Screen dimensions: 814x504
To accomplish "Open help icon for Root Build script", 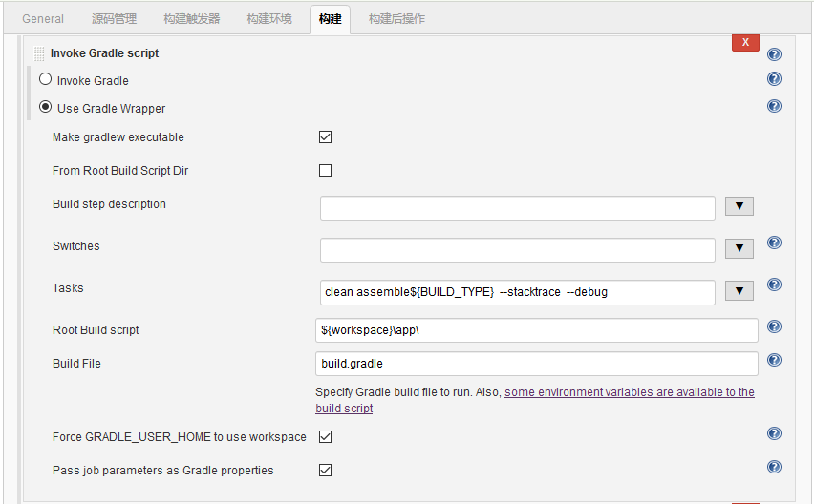I will tap(774, 326).
